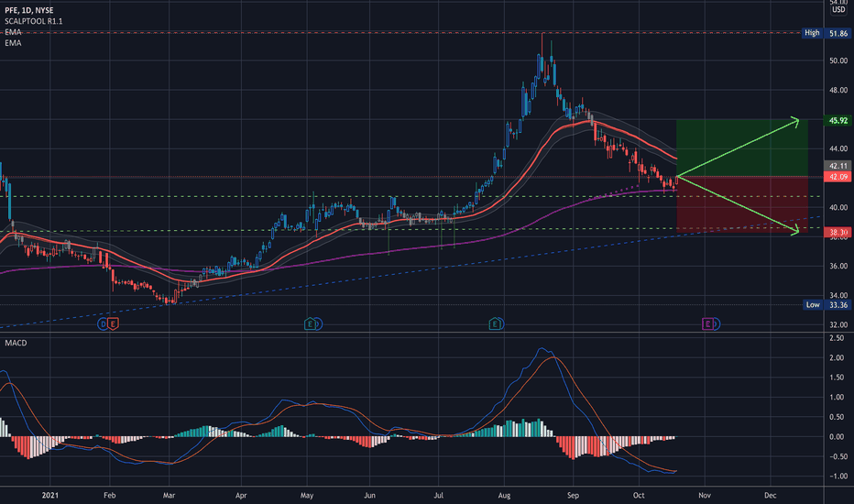
Task: Click the blue MACD line peak in August
Action: tap(542, 348)
